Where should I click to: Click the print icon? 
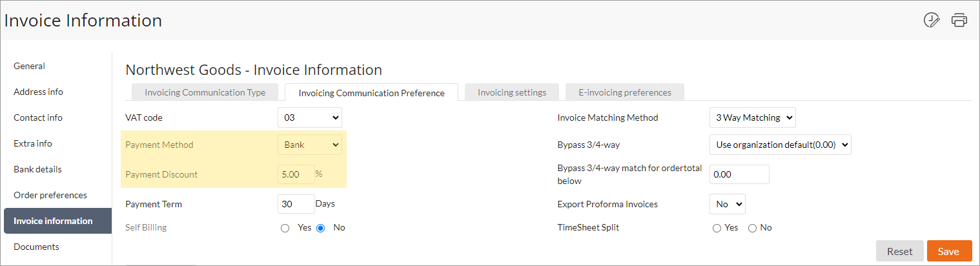click(x=959, y=20)
